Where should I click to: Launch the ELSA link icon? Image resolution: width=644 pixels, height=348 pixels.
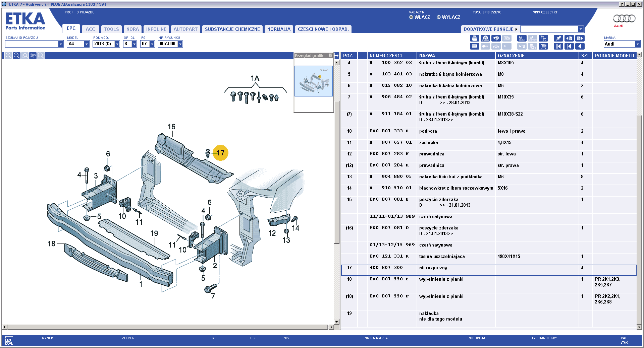[522, 38]
